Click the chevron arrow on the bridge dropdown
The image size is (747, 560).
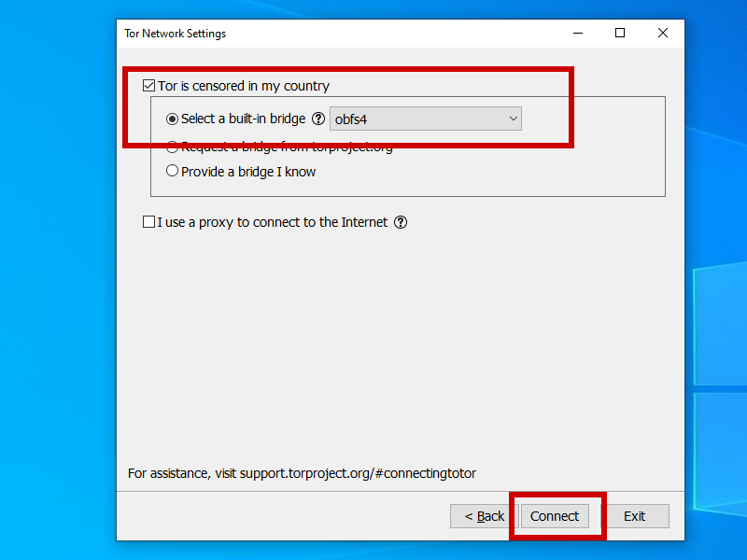pyautogui.click(x=513, y=119)
